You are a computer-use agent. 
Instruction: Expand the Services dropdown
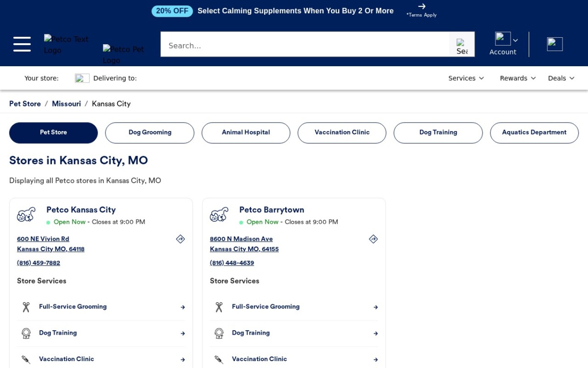tap(466, 78)
